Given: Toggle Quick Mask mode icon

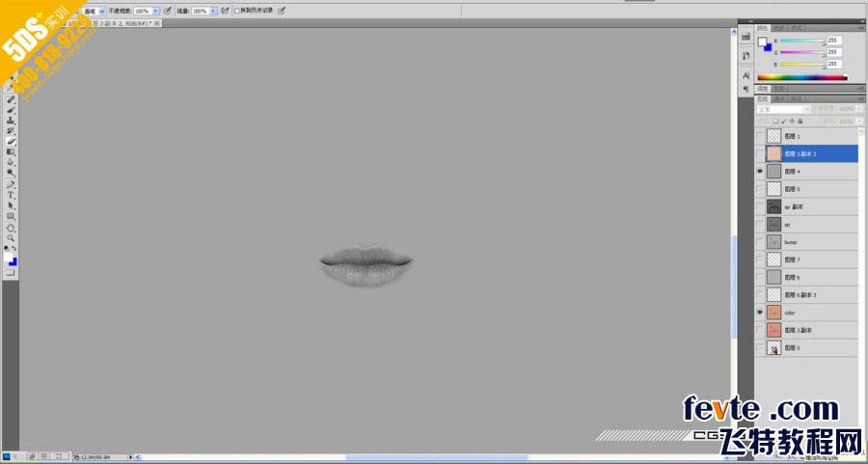Looking at the screenshot, I should click(x=11, y=272).
